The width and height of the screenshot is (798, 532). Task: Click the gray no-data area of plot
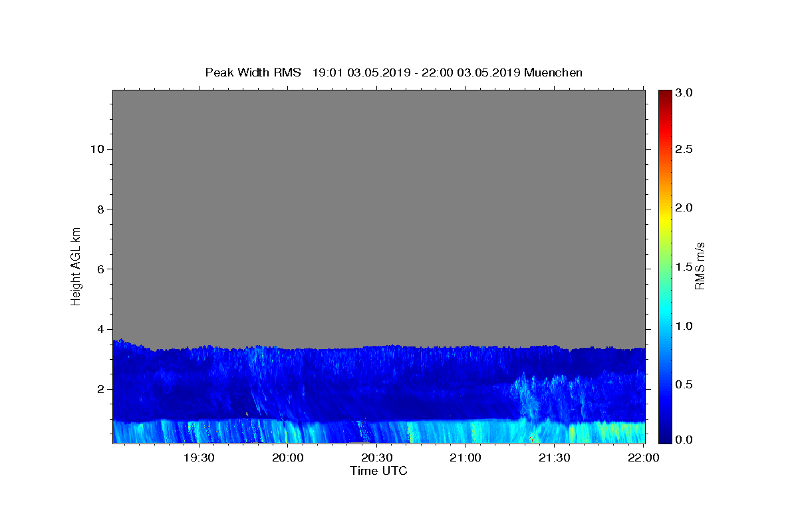tap(379, 216)
